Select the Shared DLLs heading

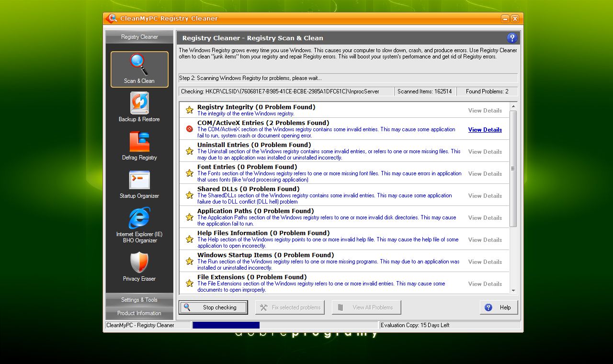[x=249, y=189]
